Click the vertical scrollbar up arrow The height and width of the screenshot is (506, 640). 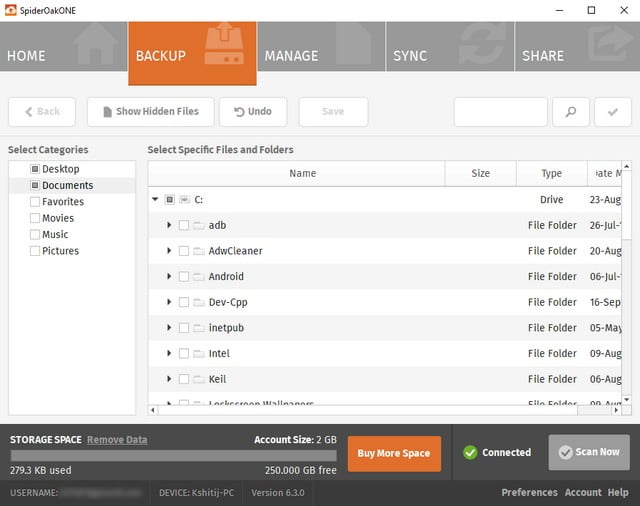627,166
